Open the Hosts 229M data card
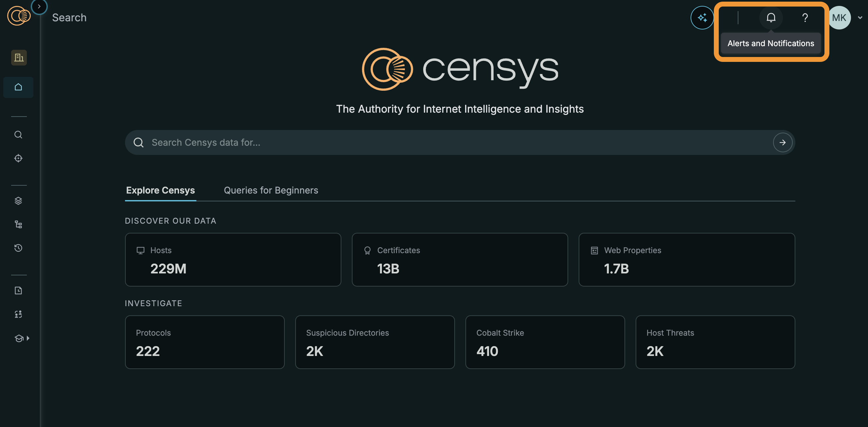The height and width of the screenshot is (427, 868). pos(233,259)
